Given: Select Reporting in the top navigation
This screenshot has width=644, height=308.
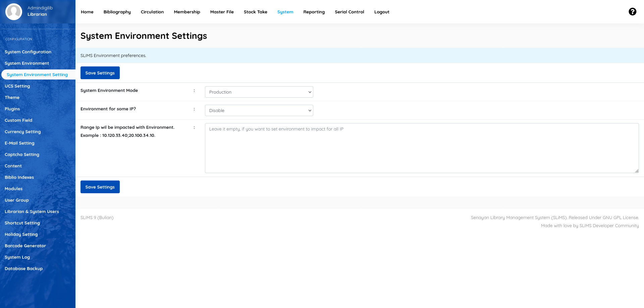Looking at the screenshot, I should (314, 12).
